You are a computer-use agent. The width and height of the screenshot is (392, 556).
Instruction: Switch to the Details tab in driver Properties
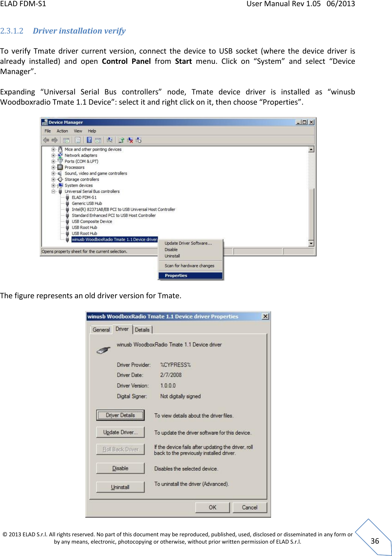point(142,329)
